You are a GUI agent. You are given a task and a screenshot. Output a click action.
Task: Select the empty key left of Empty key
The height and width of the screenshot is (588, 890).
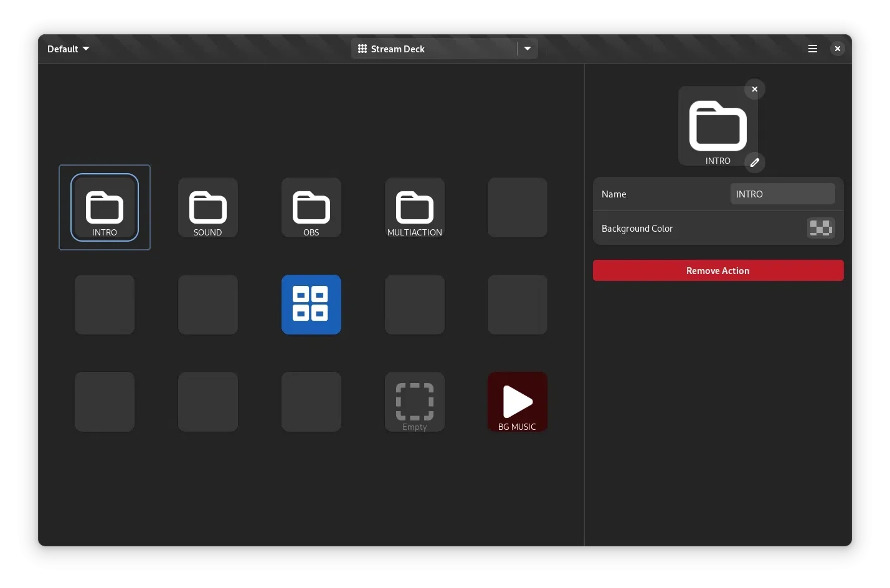(x=311, y=402)
